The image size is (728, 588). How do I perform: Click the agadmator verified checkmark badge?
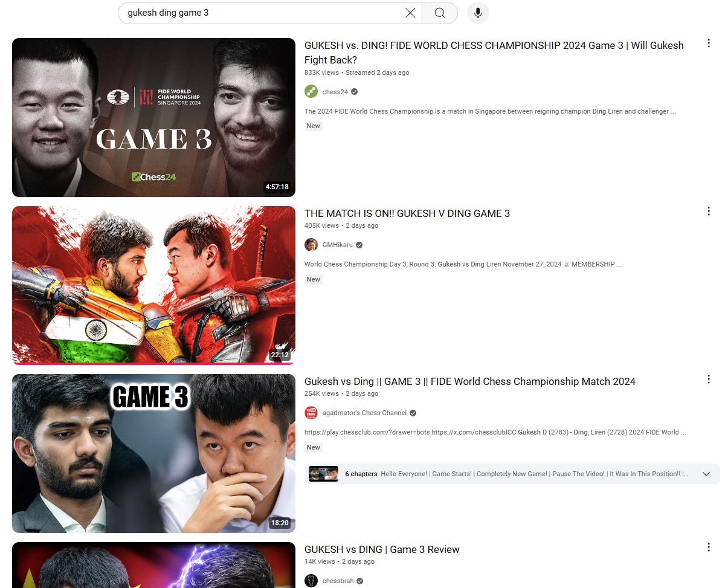413,413
